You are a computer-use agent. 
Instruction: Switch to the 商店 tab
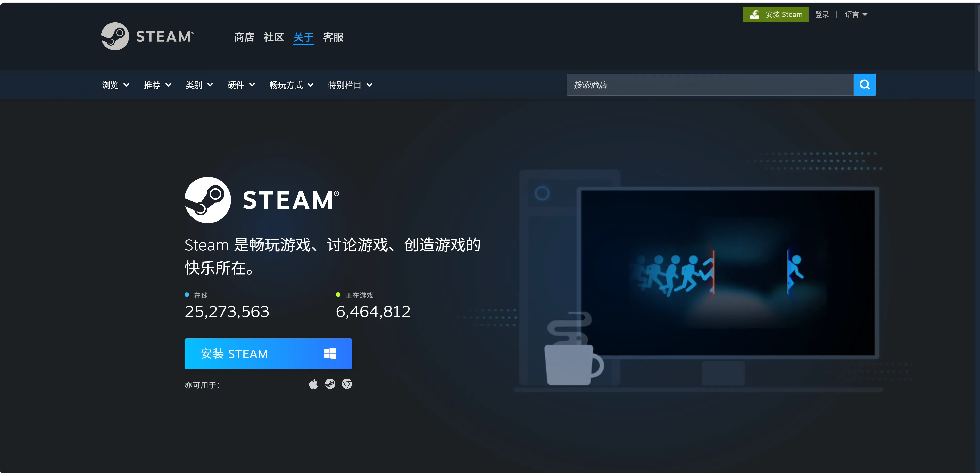244,37
